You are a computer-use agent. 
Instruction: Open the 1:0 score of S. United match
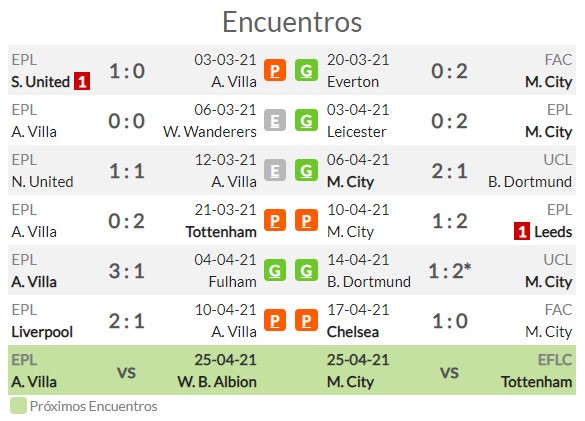127,71
